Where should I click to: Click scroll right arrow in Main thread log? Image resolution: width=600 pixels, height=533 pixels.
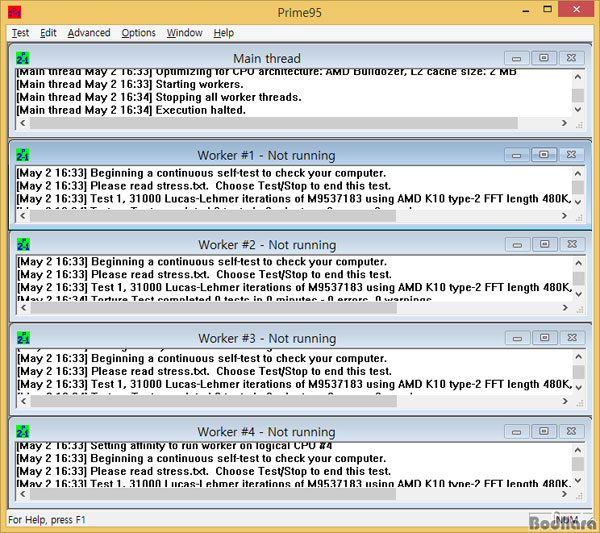(564, 123)
